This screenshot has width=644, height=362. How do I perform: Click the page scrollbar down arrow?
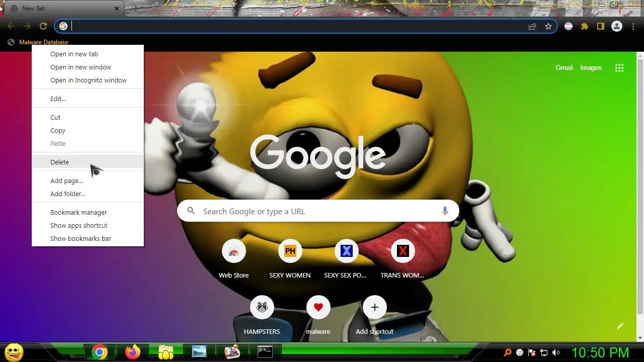tap(640, 338)
